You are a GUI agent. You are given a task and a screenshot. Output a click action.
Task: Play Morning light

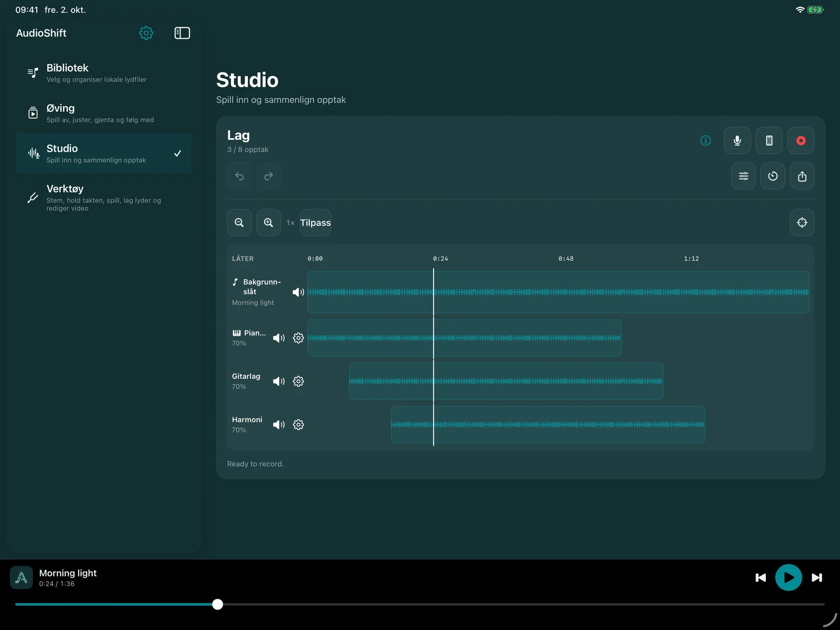[789, 577]
